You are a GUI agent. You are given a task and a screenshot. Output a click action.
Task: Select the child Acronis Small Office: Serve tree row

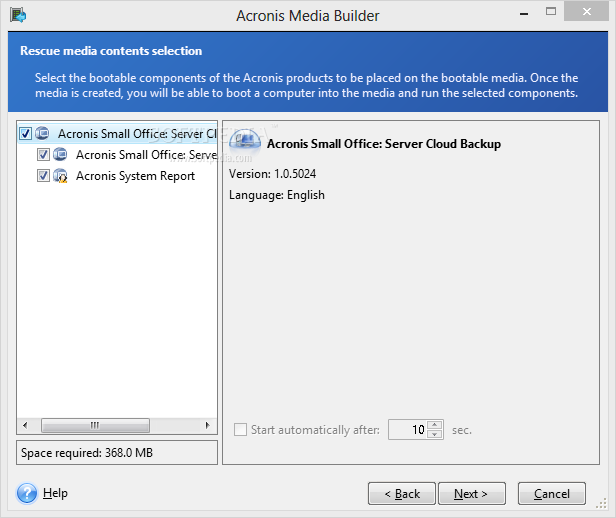pos(126,155)
